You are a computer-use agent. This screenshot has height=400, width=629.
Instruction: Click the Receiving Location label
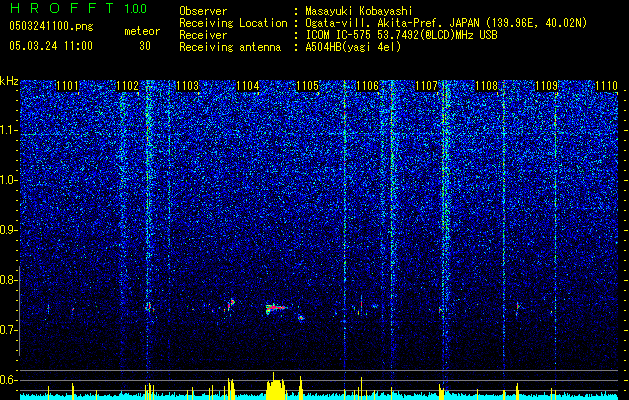[233, 23]
